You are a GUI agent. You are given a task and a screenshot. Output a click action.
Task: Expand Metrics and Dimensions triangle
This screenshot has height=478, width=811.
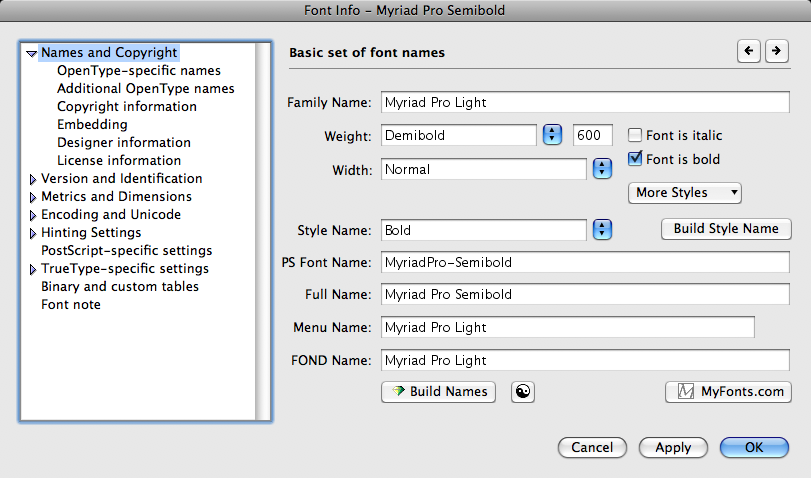33,198
